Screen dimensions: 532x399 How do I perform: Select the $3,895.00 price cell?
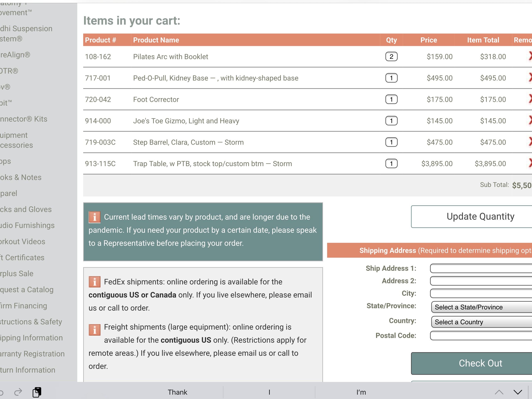437,164
